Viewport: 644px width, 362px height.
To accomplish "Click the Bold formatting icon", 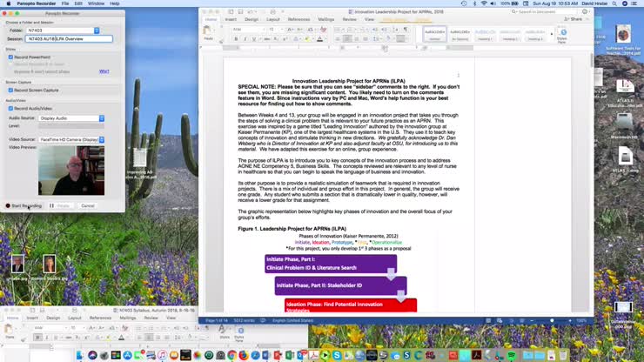I will pyautogui.click(x=236, y=39).
